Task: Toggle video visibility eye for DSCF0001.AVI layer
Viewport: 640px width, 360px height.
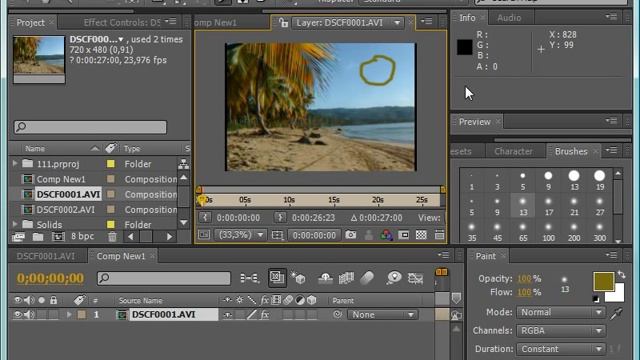Action: [18, 315]
